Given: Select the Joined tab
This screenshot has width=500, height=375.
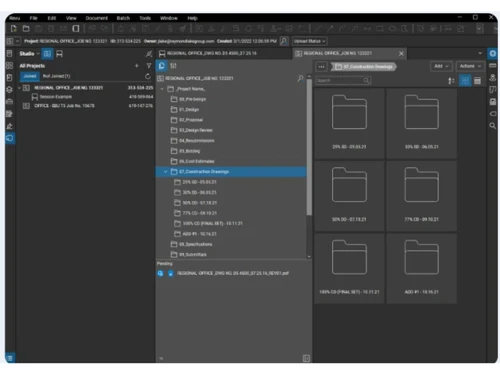Looking at the screenshot, I should [x=30, y=76].
